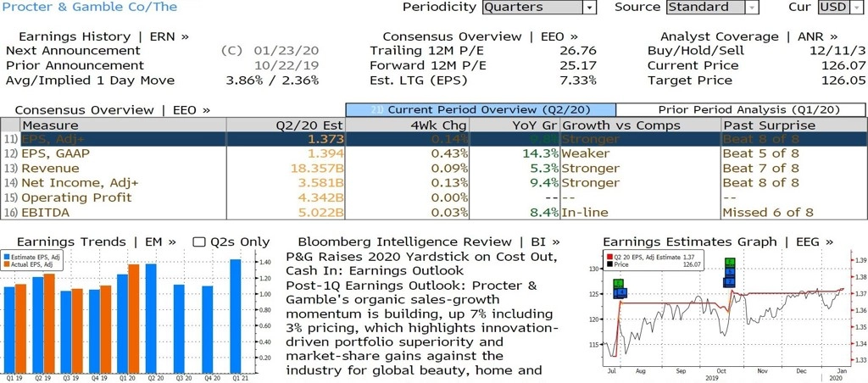
Task: Click the Weaker growth vs comps cell
Action: [x=586, y=154]
